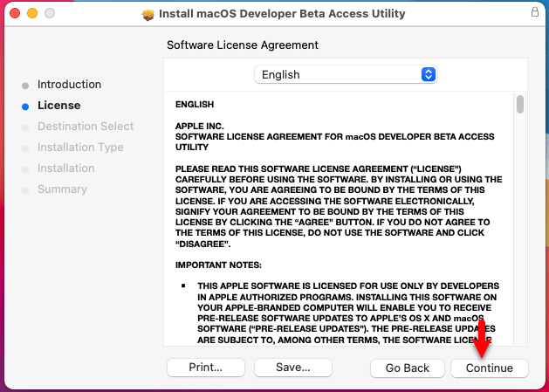This screenshot has height=392, width=549.
Task: Close the installer window with red button
Action: [x=15, y=13]
